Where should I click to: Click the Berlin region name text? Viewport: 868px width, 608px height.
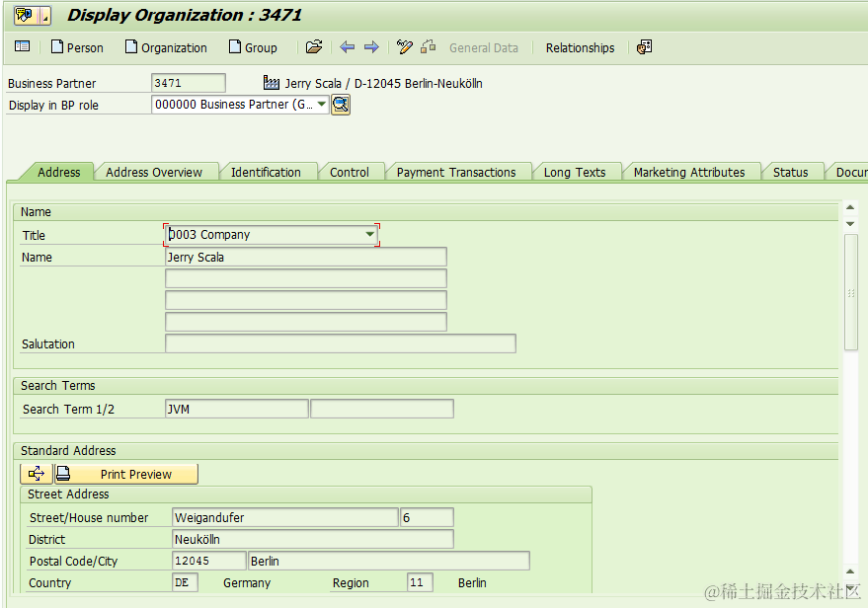[x=472, y=582]
